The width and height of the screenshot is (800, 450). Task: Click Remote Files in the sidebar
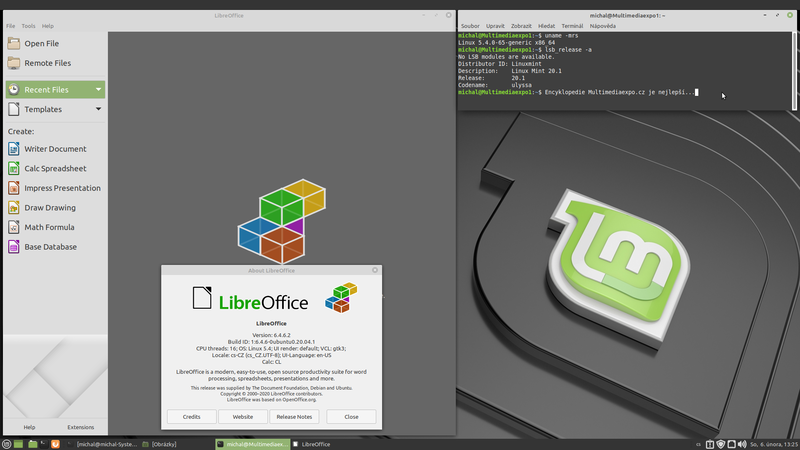tap(55, 63)
